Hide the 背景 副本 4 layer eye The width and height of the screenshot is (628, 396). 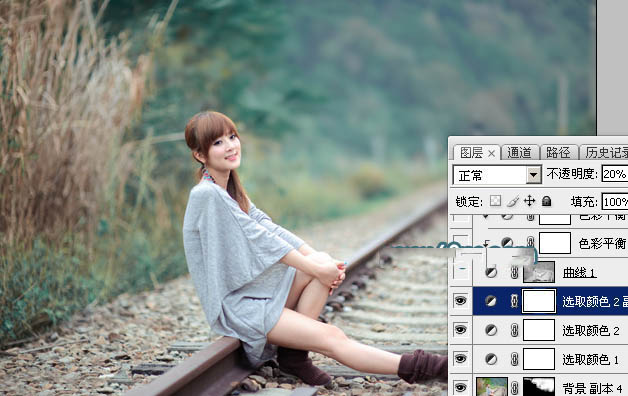pyautogui.click(x=461, y=388)
